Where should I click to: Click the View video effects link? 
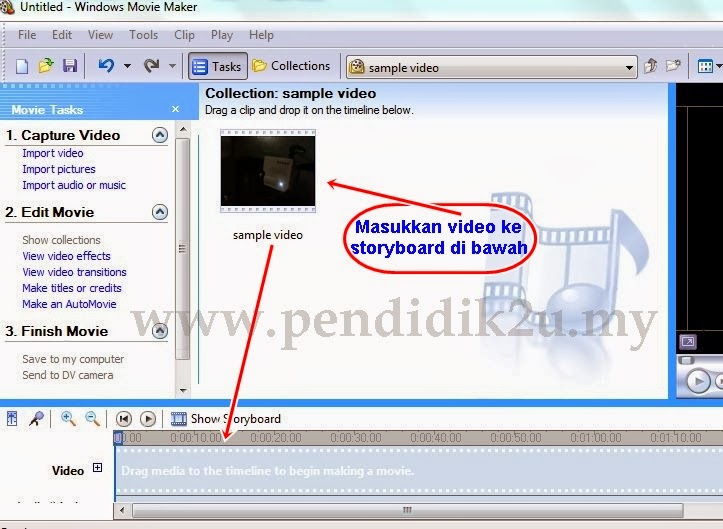pyautogui.click(x=66, y=256)
